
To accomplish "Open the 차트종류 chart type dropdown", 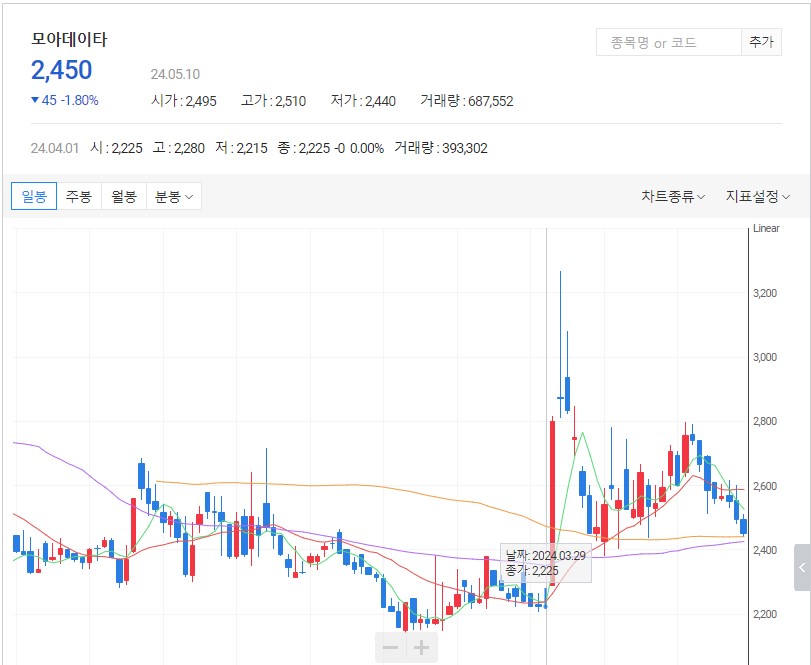I will pyautogui.click(x=673, y=196).
